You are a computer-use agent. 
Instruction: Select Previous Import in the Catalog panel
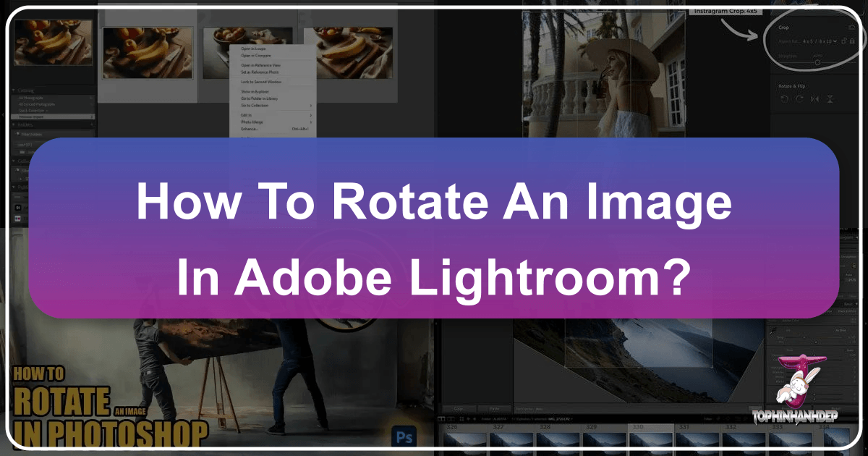pyautogui.click(x=30, y=117)
